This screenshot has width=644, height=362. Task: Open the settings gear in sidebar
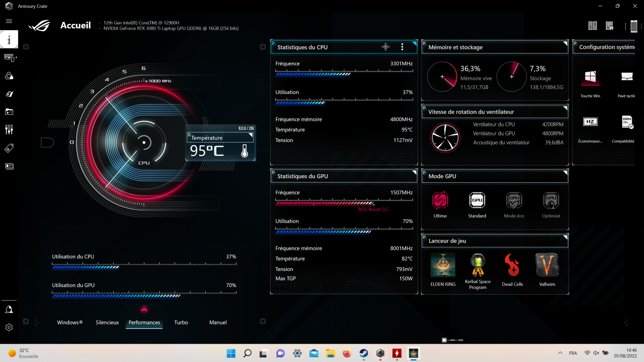[x=9, y=327]
